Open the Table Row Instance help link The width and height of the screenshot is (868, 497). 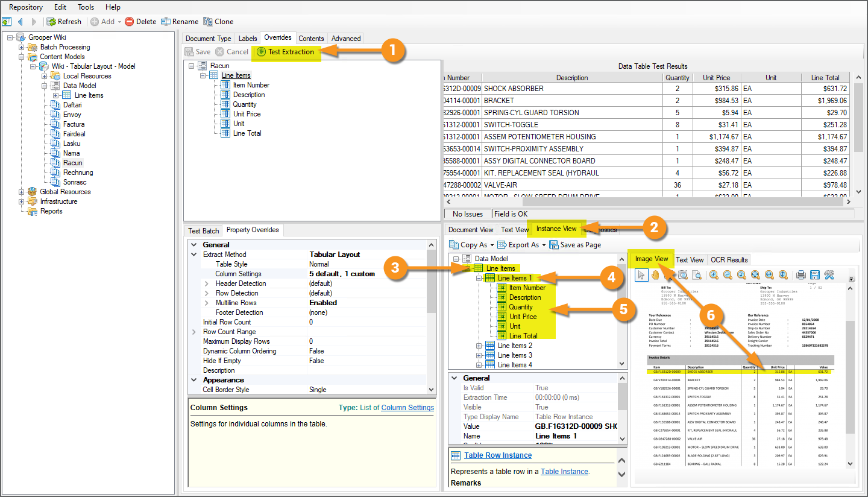(x=498, y=455)
